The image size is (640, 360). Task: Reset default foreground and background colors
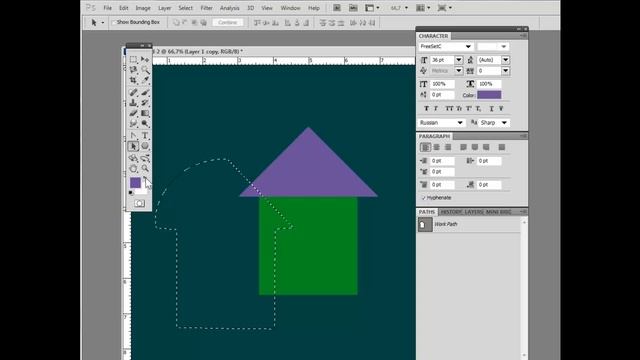[x=131, y=193]
